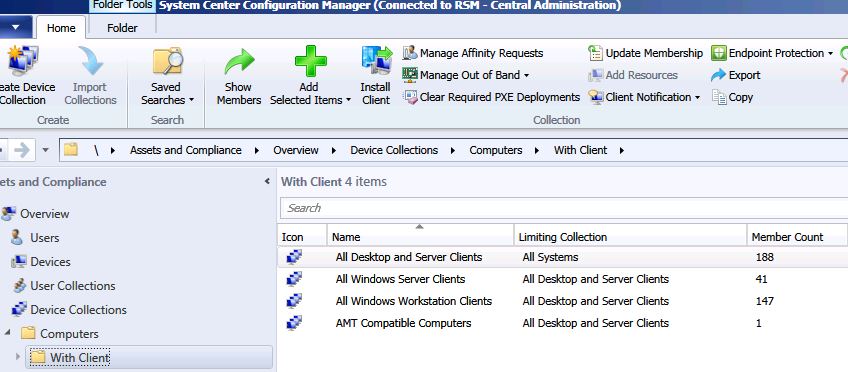This screenshot has width=848, height=372.
Task: Click Computers in the breadcrumb path
Action: coord(496,150)
